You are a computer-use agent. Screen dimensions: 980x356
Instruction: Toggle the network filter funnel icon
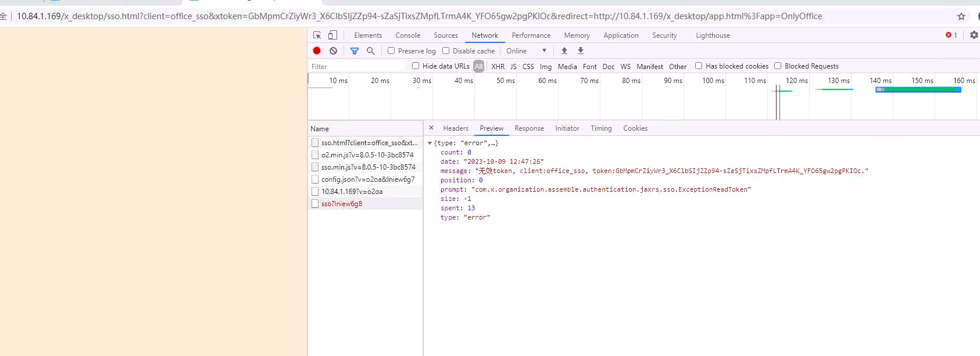[355, 51]
